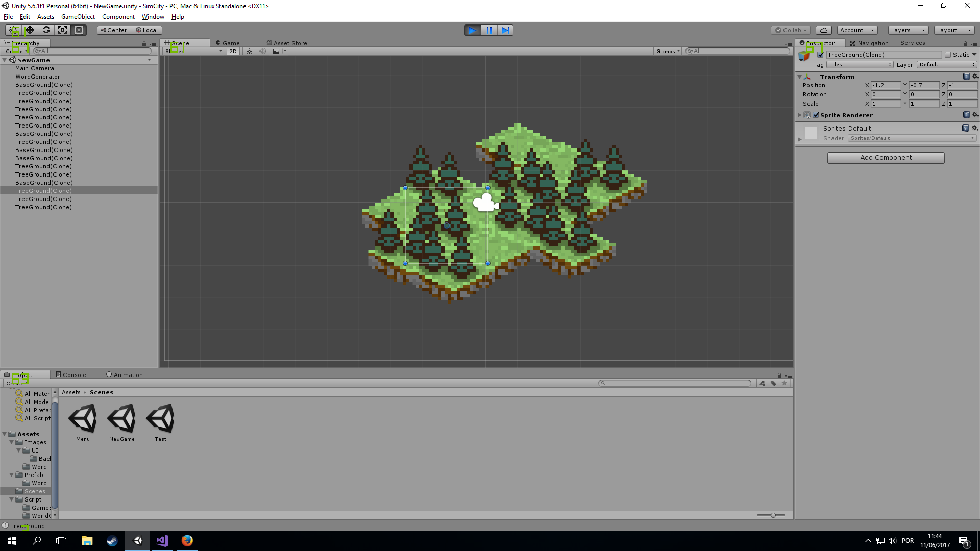Open the Component menu
This screenshot has width=980, height=551.
click(x=118, y=16)
